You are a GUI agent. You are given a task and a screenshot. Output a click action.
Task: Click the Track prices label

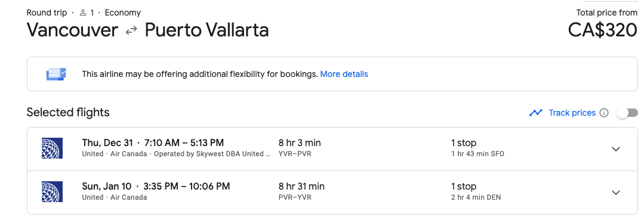click(572, 113)
